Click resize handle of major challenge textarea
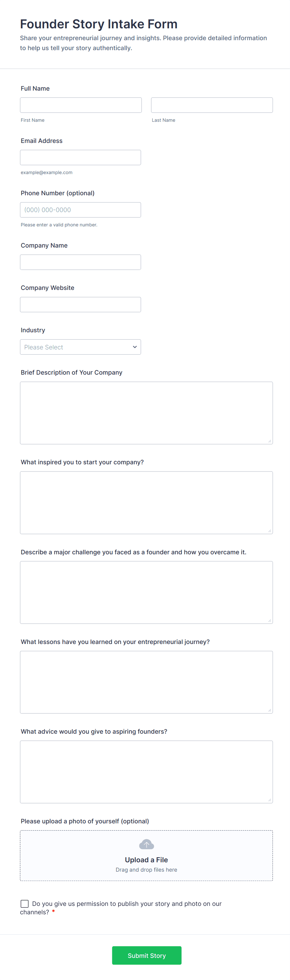Image resolution: width=290 pixels, height=980 pixels. (x=269, y=621)
